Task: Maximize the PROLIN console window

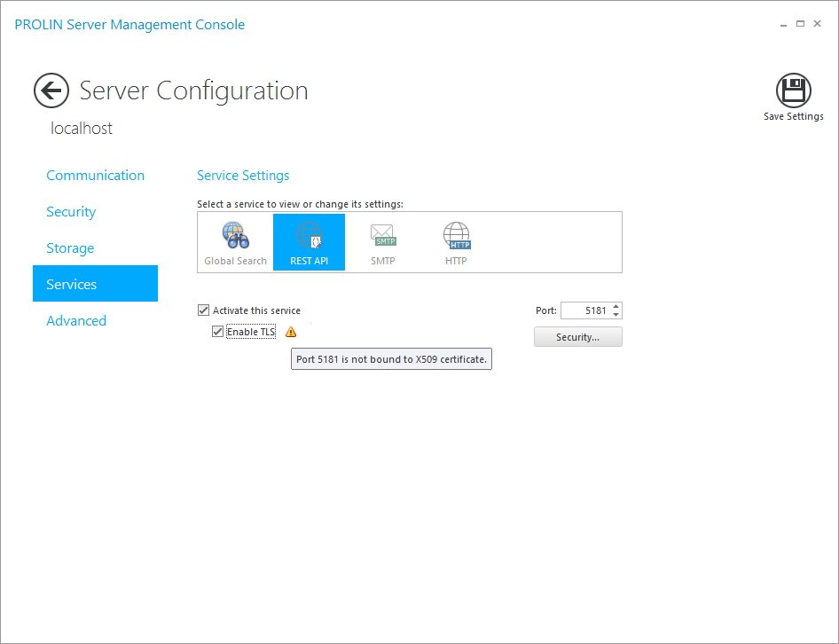Action: (x=800, y=24)
